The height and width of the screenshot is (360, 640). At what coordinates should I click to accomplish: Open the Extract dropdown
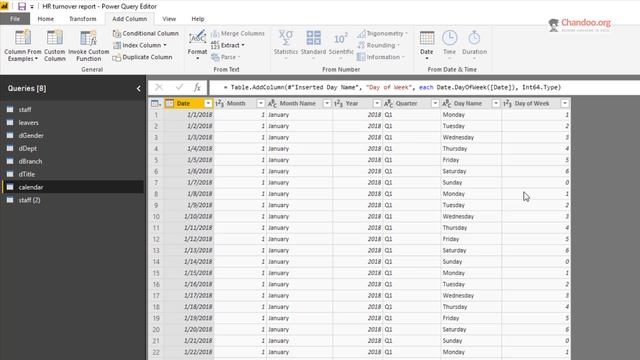(228, 45)
